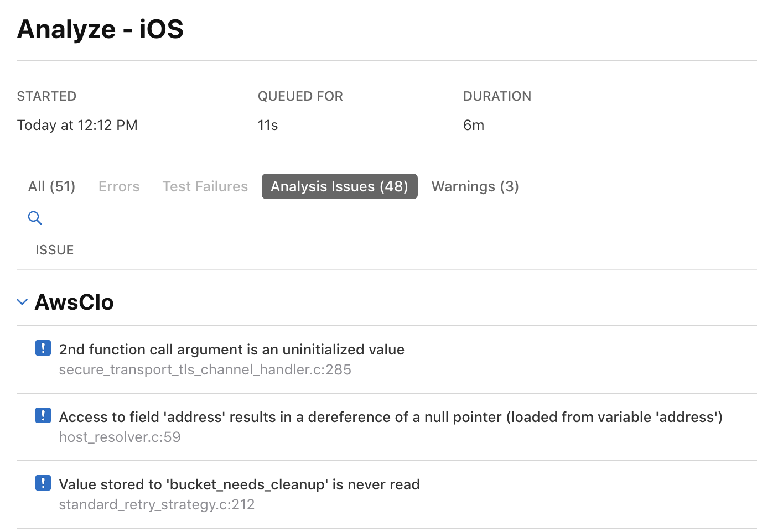Click the 'Today at 12:12 PM' start time
This screenshot has width=757, height=532.
pos(77,125)
